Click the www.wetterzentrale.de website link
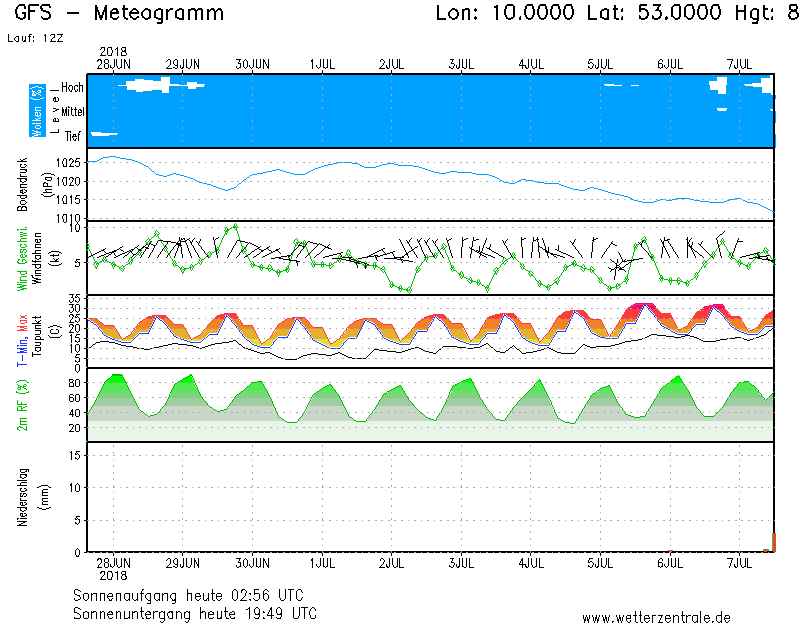Viewport: 800px width, 625px height. tap(656, 617)
